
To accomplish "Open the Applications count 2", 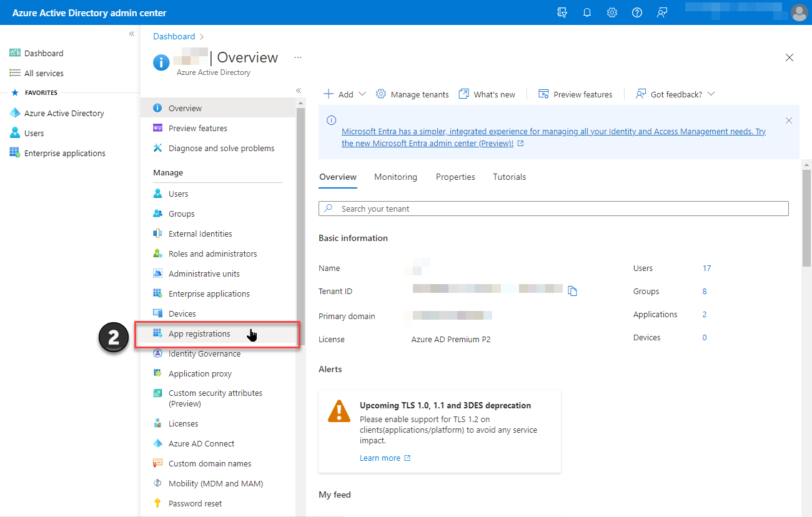I will [x=705, y=315].
